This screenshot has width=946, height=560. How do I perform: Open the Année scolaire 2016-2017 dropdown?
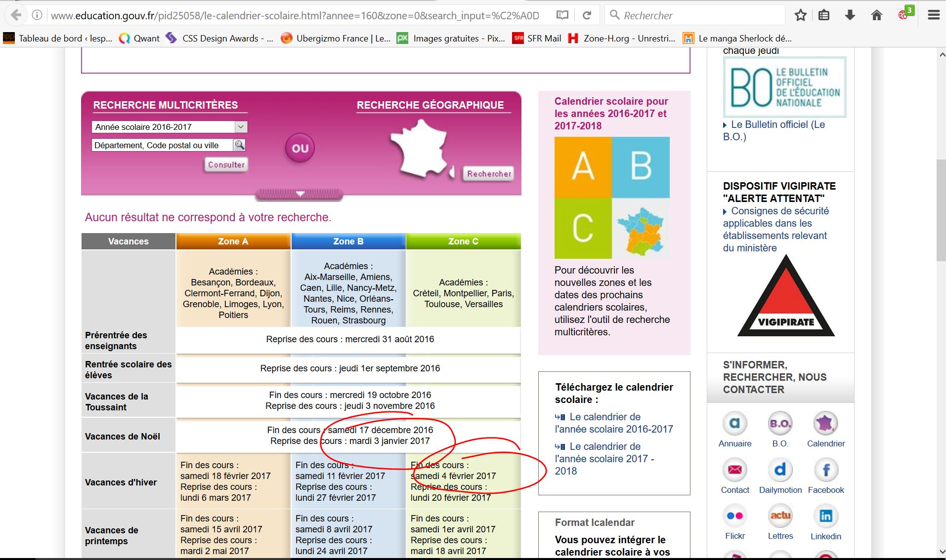[170, 127]
